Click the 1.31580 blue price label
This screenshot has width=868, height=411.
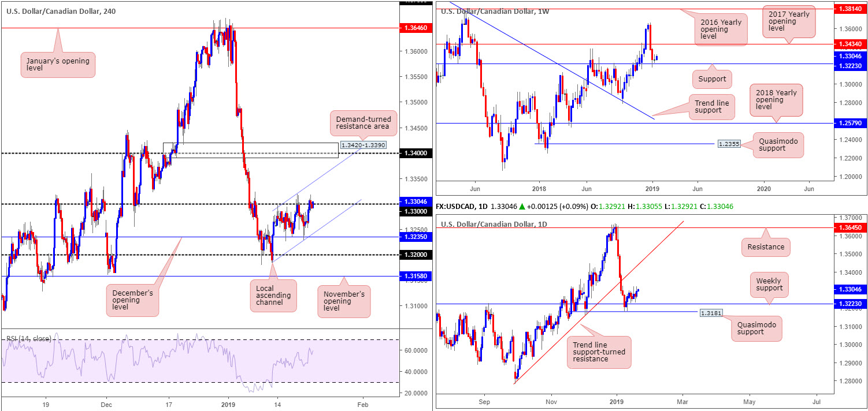coord(416,276)
